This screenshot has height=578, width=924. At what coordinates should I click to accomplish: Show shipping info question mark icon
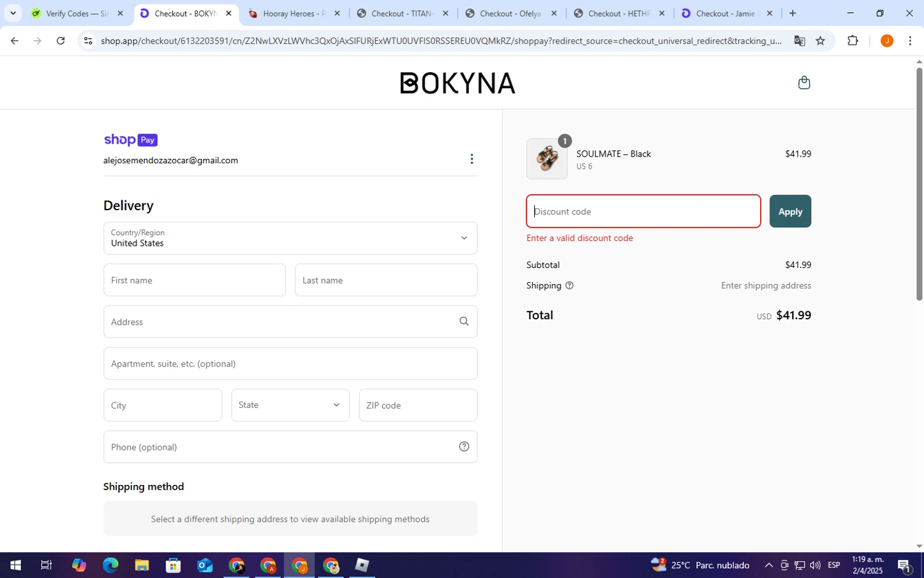click(569, 285)
